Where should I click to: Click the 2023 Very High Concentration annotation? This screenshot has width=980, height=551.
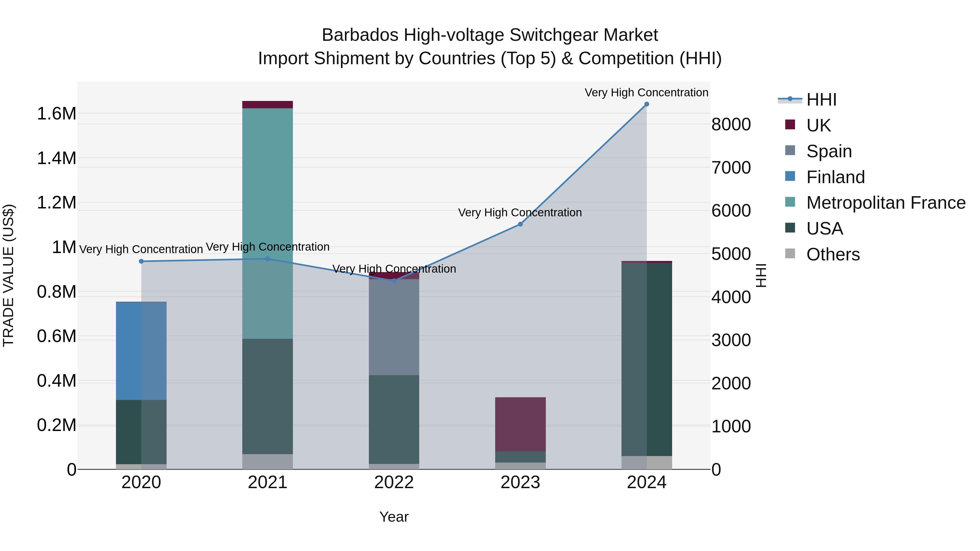(520, 213)
